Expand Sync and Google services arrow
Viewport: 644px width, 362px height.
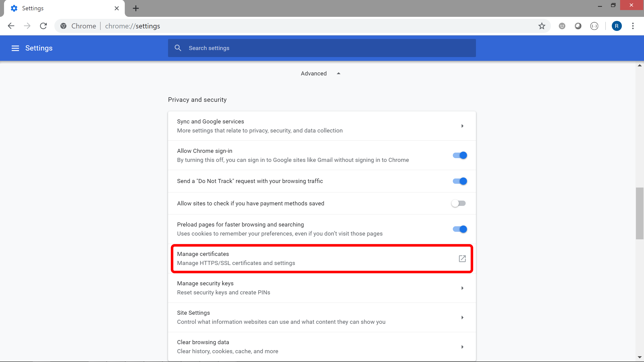pos(462,126)
